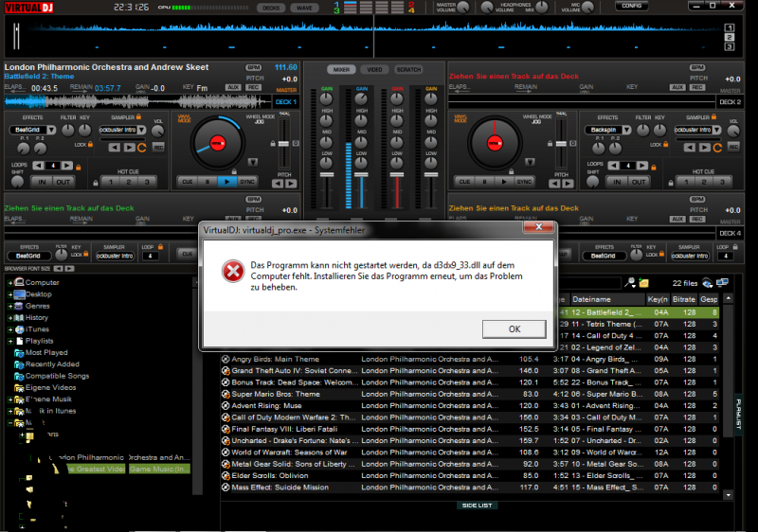Image resolution: width=758 pixels, height=532 pixels.
Task: Click the master volume knob
Action: (463, 8)
